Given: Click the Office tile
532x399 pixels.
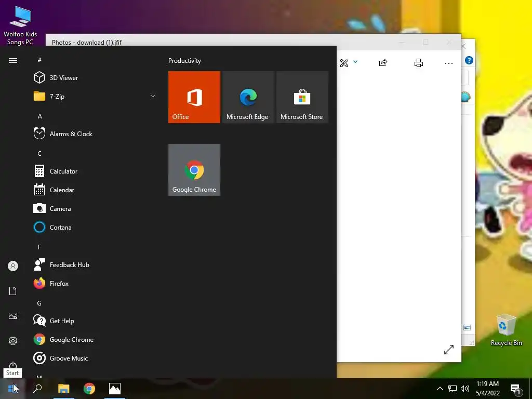Looking at the screenshot, I should (x=194, y=97).
